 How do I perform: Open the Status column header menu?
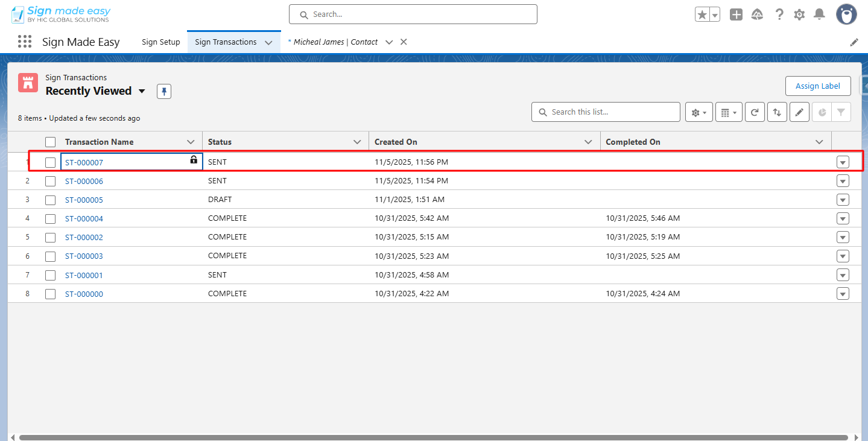(356, 142)
